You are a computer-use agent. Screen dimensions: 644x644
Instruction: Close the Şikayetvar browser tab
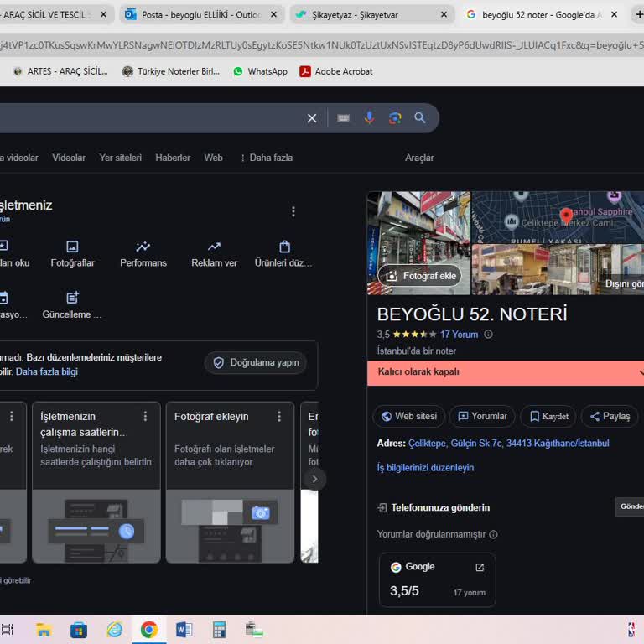444,14
